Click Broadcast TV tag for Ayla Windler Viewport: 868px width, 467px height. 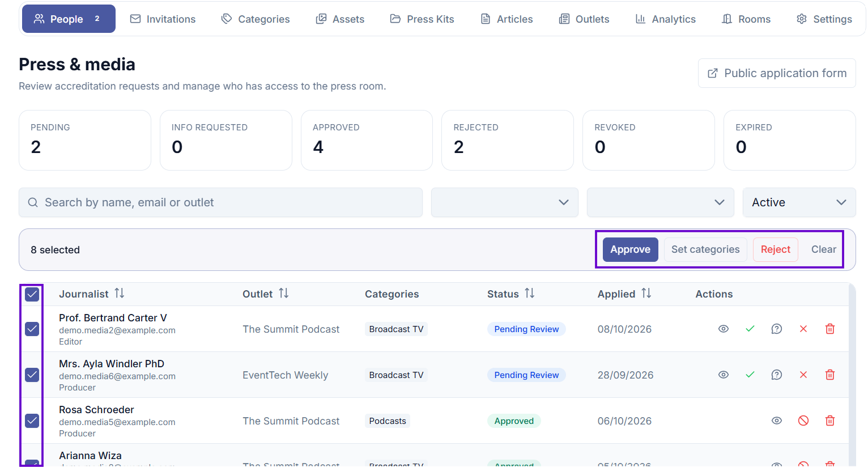point(396,375)
